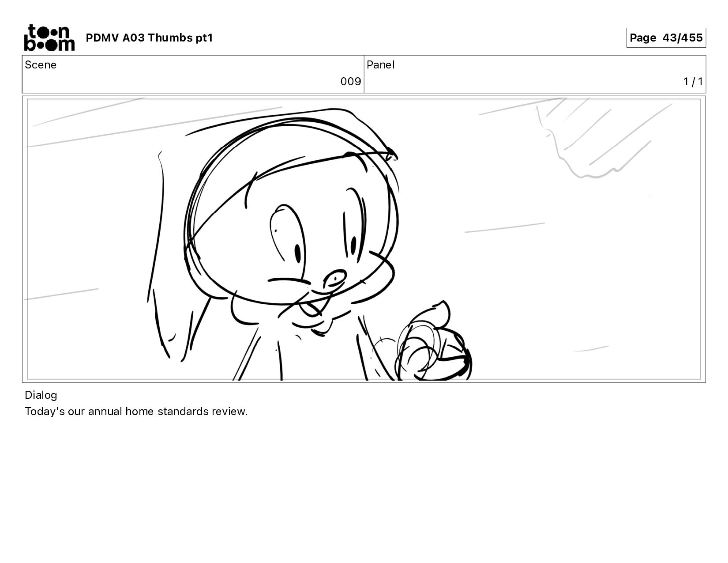Click the Toon Boom logo
Image resolution: width=728 pixels, height=563 pixels.
click(49, 38)
